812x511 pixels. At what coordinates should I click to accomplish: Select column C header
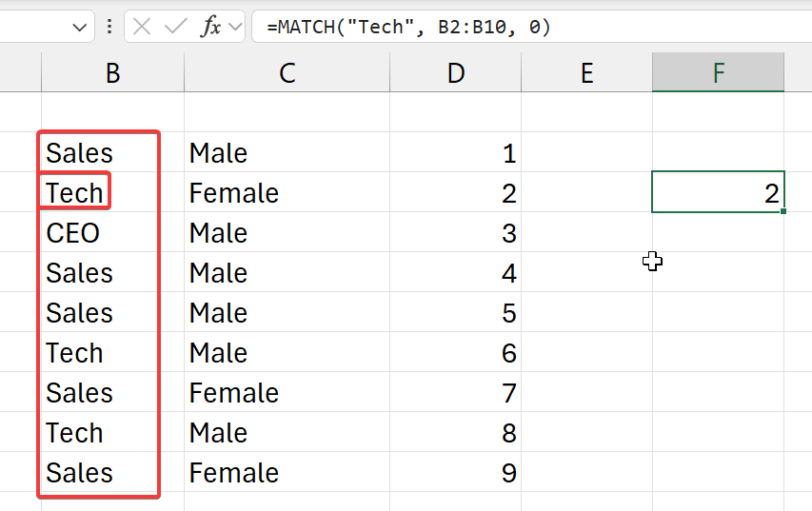287,72
